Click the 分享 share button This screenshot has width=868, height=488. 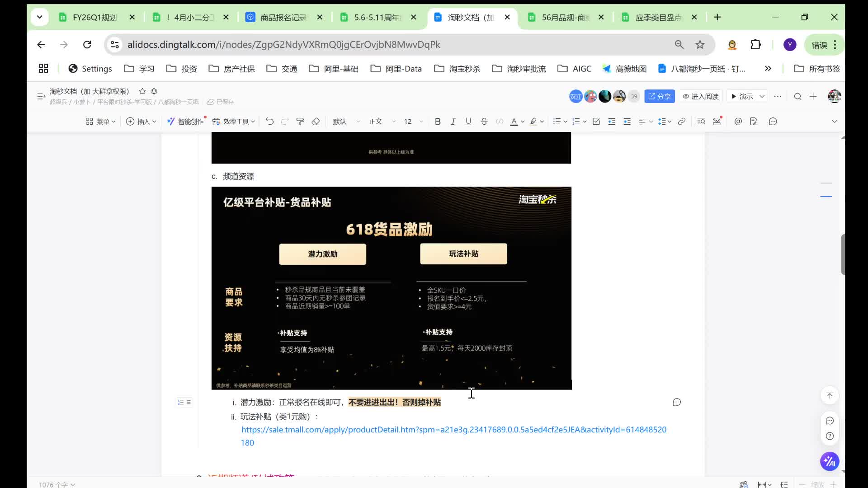(659, 96)
